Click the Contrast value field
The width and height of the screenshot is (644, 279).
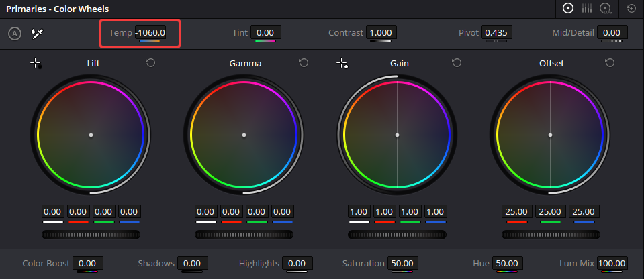coord(381,32)
